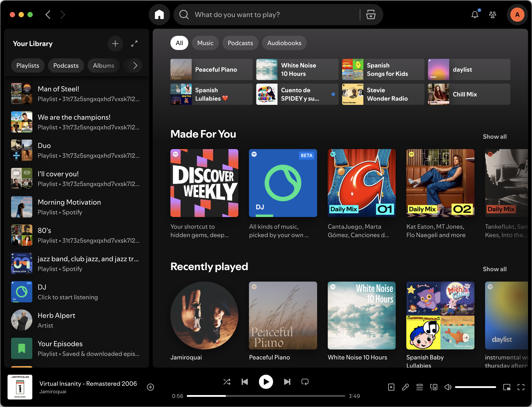Add Virtual Insanity to Liked Songs
This screenshot has height=407, width=532.
point(150,387)
